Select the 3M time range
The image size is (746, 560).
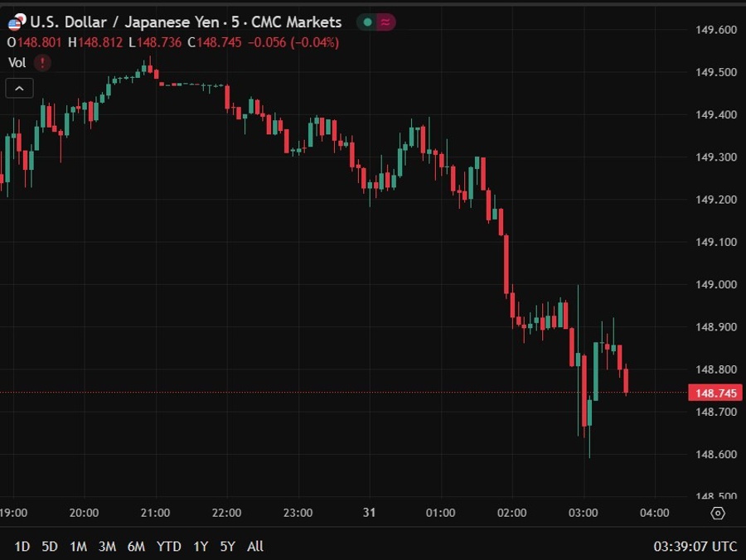(107, 546)
